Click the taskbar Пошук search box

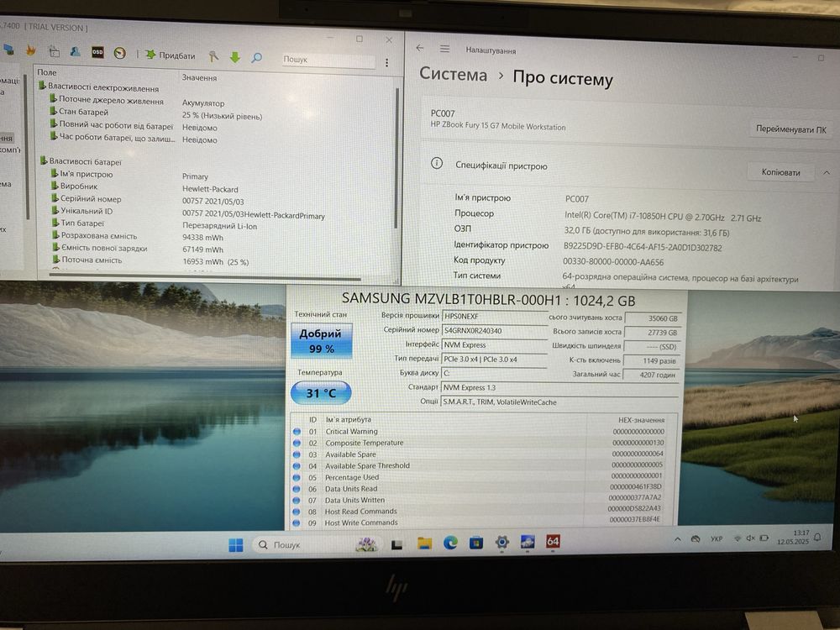click(x=314, y=545)
